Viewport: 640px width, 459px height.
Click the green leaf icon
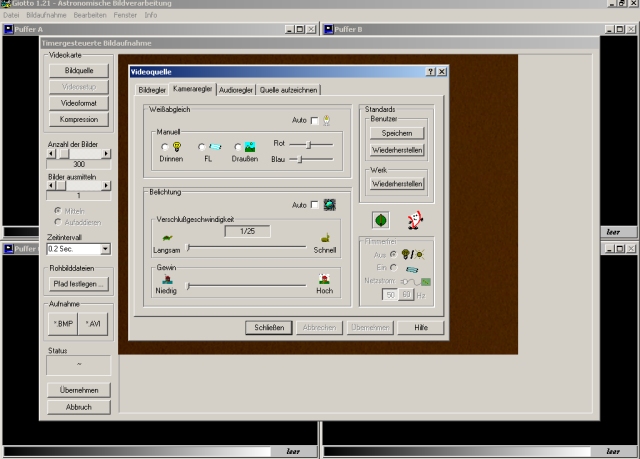pyautogui.click(x=381, y=218)
